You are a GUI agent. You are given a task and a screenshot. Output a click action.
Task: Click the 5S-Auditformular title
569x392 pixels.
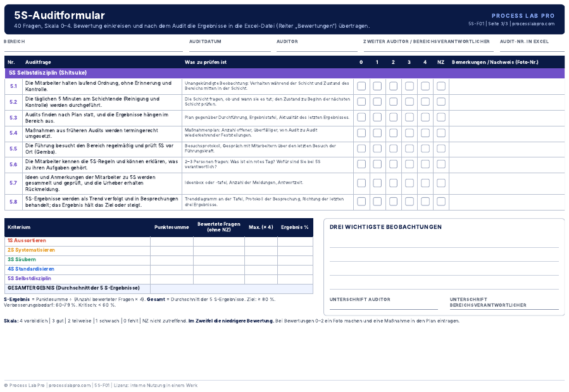[59, 15]
